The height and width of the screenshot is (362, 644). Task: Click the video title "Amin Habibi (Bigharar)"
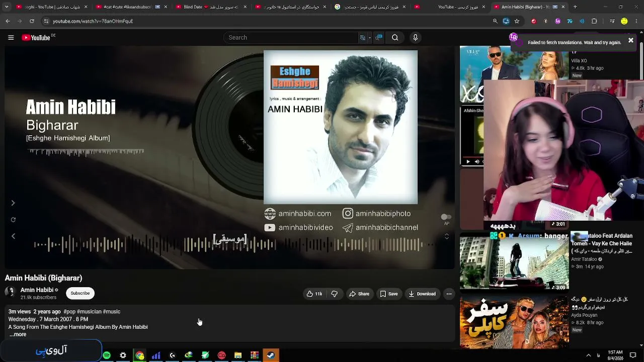coord(43,278)
